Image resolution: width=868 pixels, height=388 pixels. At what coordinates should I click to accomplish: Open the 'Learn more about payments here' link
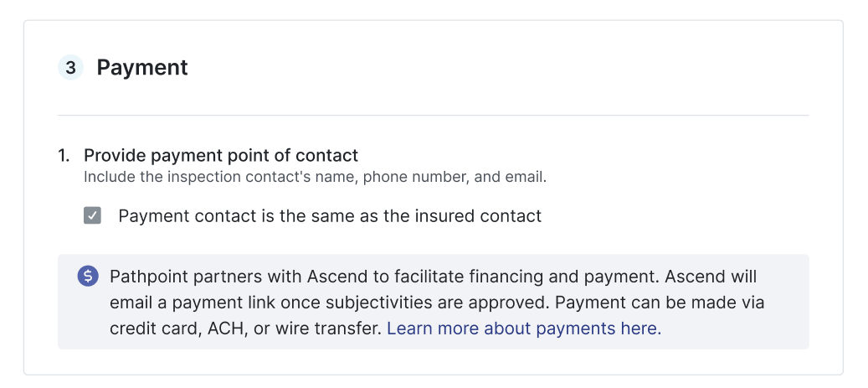(524, 329)
